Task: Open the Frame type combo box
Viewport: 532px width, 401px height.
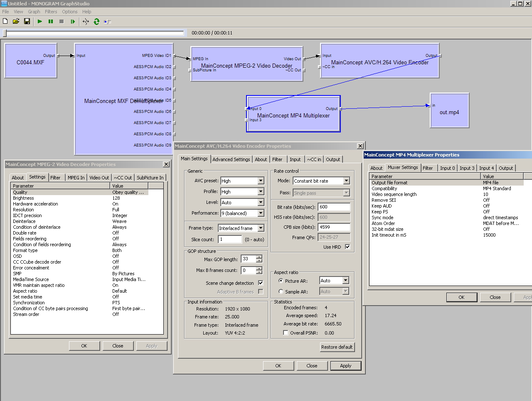Action: pyautogui.click(x=261, y=228)
